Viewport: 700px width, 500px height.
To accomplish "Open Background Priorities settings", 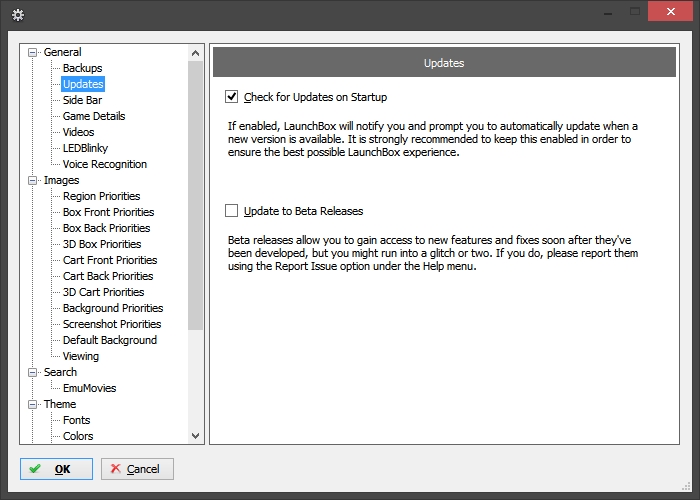I will 113,308.
